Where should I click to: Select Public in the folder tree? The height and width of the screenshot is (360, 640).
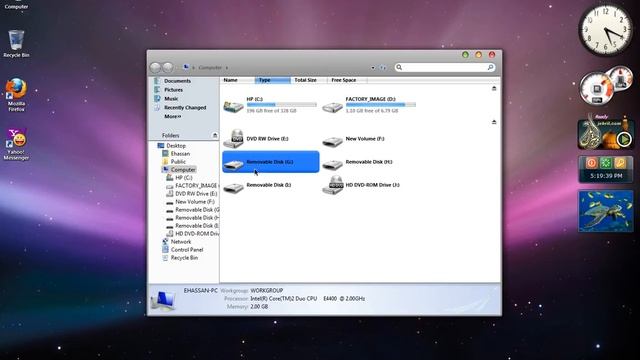(x=178, y=162)
